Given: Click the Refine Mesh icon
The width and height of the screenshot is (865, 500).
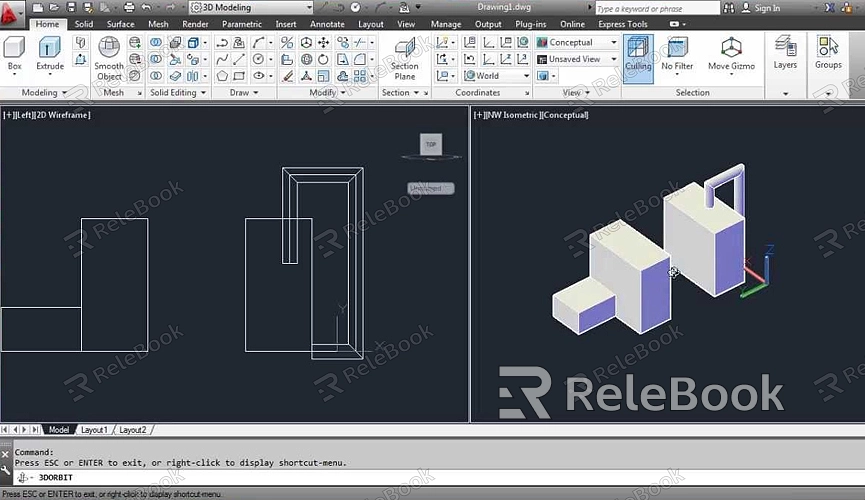Looking at the screenshot, I should click(x=135, y=76).
